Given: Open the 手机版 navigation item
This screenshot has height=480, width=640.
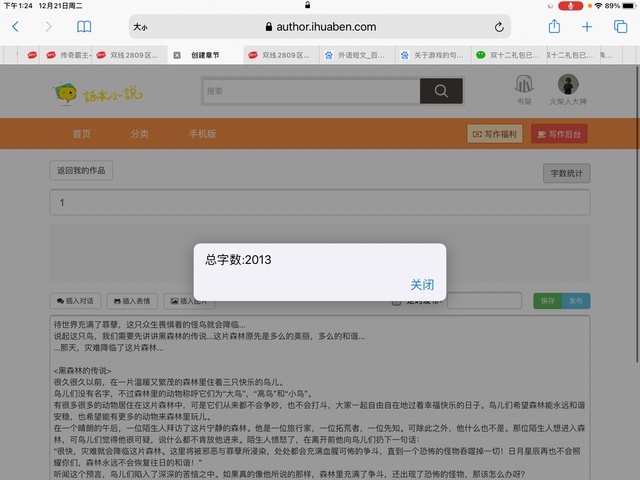Looking at the screenshot, I should click(x=203, y=134).
